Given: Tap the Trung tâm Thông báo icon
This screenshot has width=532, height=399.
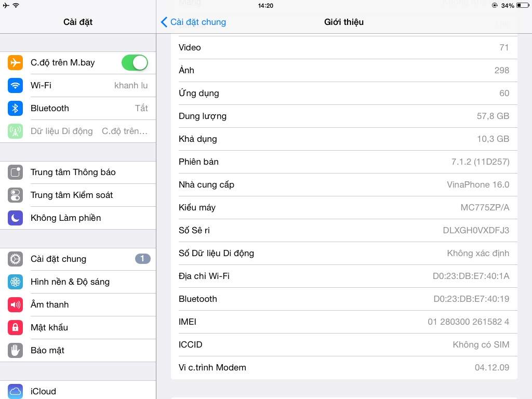Looking at the screenshot, I should [15, 172].
